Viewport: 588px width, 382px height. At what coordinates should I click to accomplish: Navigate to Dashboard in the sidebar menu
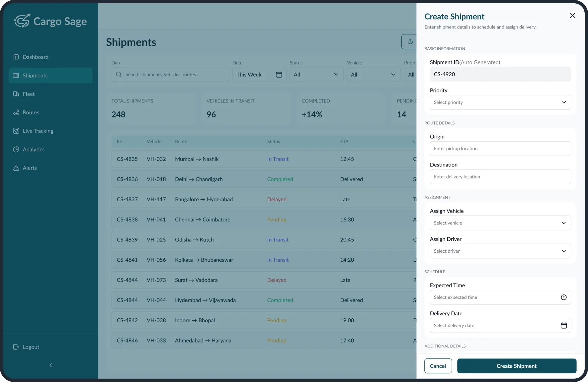coord(35,57)
